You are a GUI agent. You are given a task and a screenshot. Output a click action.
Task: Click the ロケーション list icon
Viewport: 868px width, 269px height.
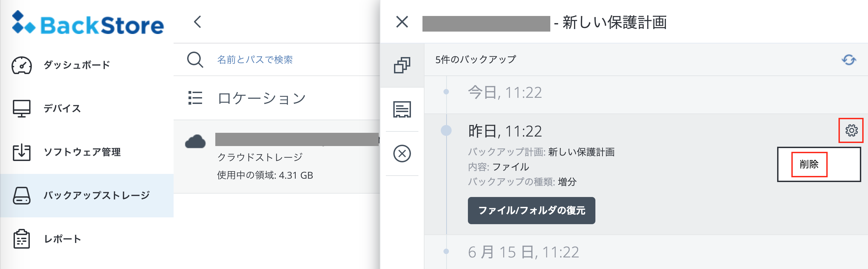point(195,98)
